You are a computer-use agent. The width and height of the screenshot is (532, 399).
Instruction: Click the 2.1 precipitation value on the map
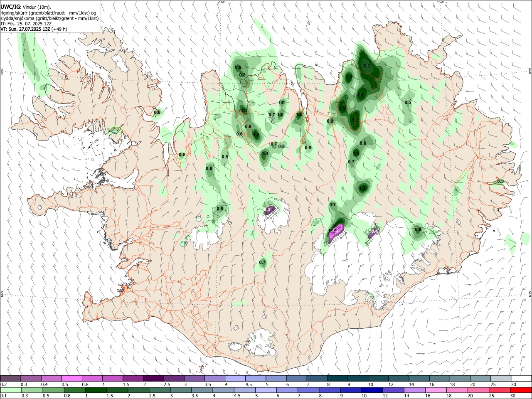[x=367, y=66]
